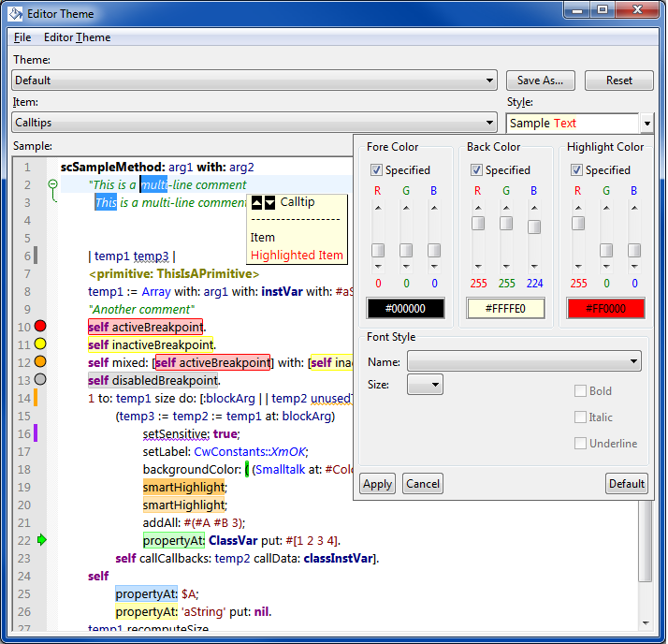Toggle Back Color Specified checkbox
This screenshot has height=644, width=668.
pyautogui.click(x=476, y=170)
